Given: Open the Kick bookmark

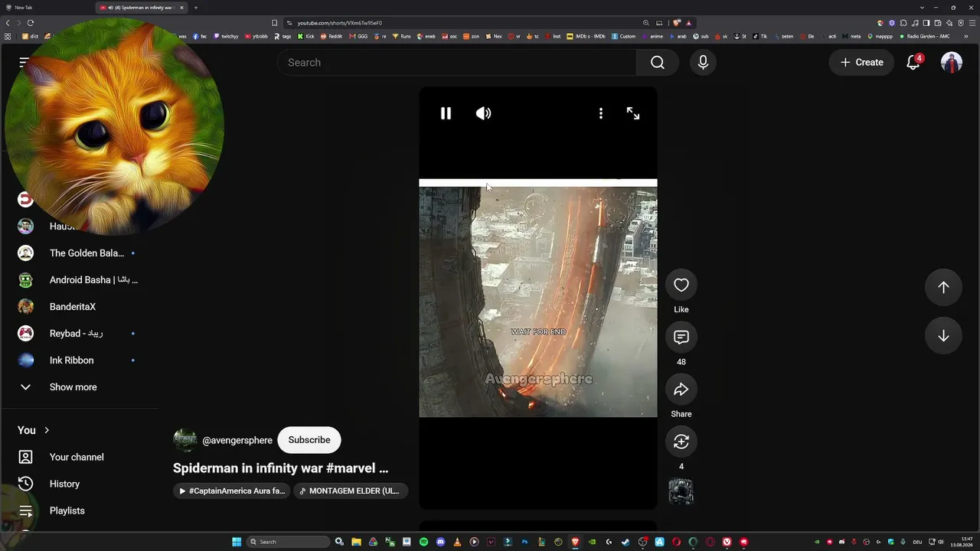Looking at the screenshot, I should tap(306, 36).
